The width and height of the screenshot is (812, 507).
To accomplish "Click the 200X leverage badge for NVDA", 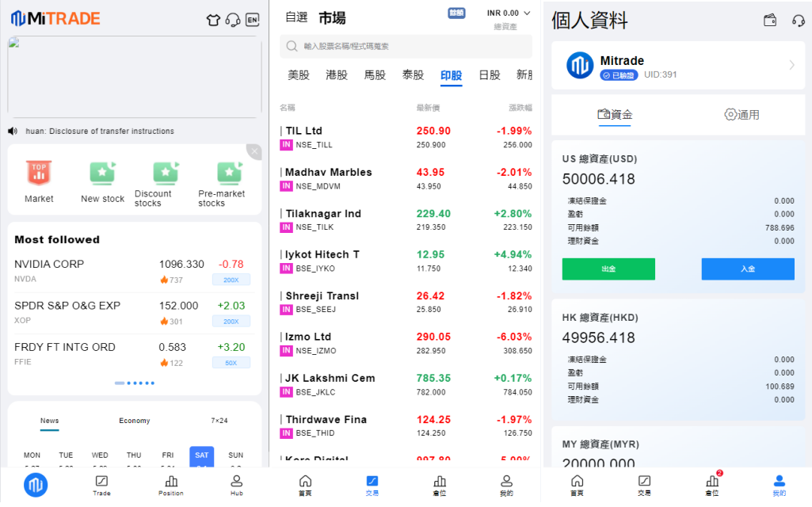I will coord(231,280).
